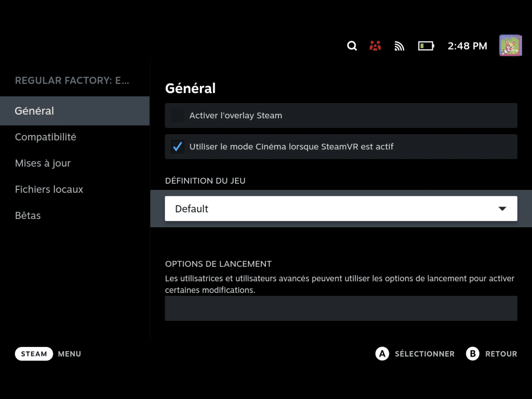This screenshot has height=399, width=532.
Task: Open the user profile avatar
Action: tap(510, 45)
